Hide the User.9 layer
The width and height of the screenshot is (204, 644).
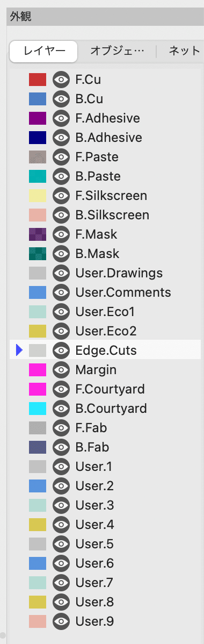pos(61,621)
